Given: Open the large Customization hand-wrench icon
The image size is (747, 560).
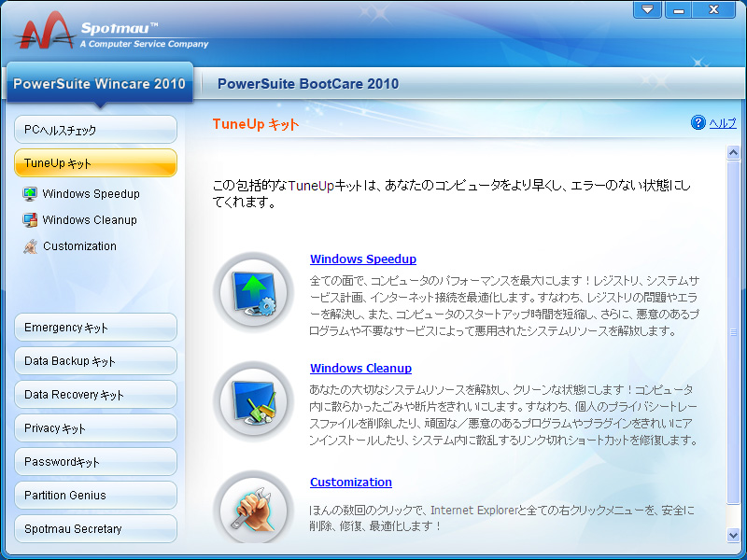Looking at the screenshot, I should [253, 509].
